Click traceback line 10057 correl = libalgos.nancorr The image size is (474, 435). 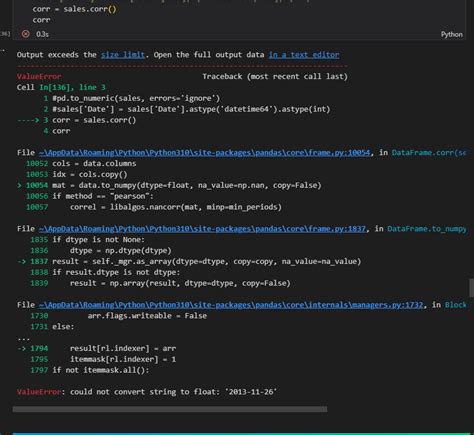[154, 207]
